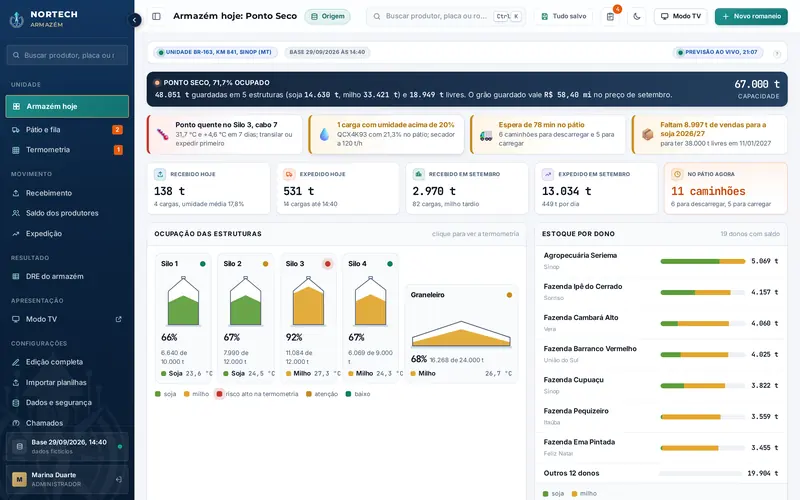800x500 pixels.
Task: Click the red risk indicator on Silo 3
Action: (x=328, y=264)
